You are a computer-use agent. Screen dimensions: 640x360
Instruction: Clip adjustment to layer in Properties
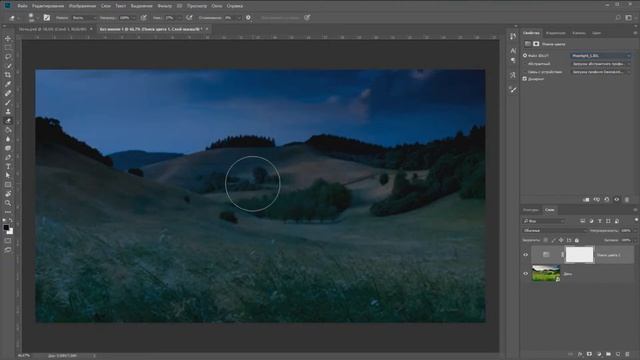pos(586,200)
